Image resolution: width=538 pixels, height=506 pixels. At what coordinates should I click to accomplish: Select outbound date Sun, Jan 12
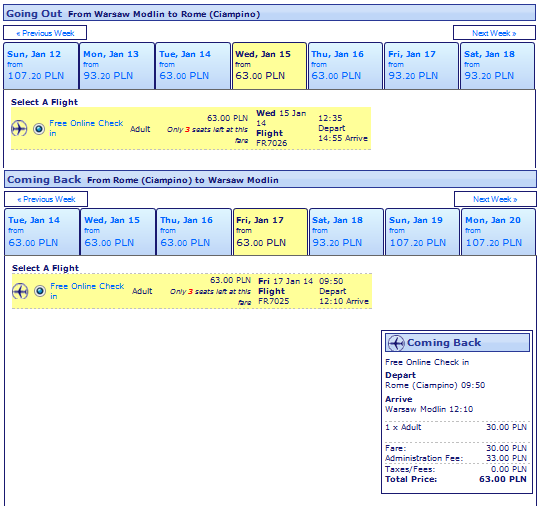pyautogui.click(x=41, y=66)
